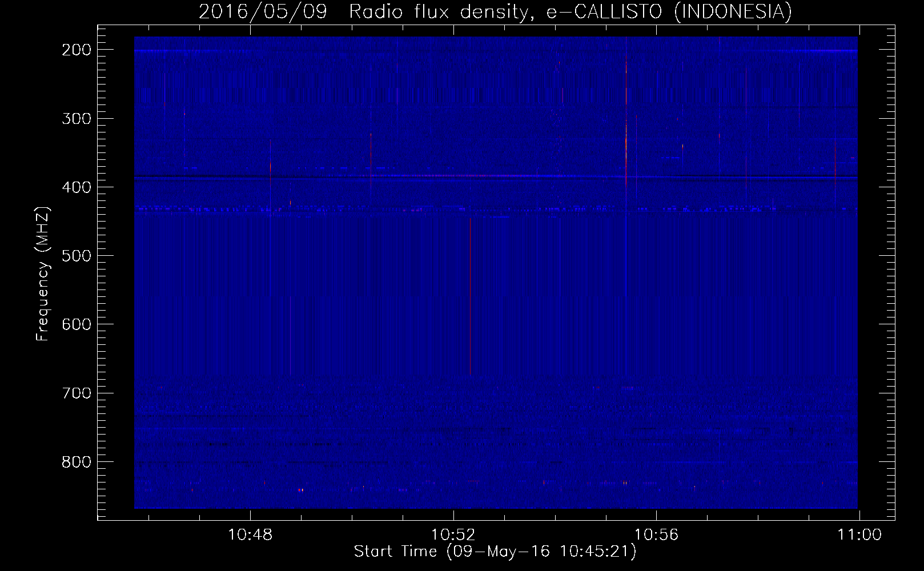Viewport: 924px width, 571px height.
Task: Click the date '2016/05/09' in the title
Action: (263, 12)
